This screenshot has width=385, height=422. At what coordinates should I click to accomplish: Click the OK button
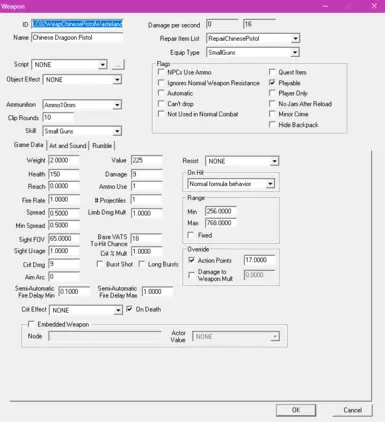pos(296,410)
